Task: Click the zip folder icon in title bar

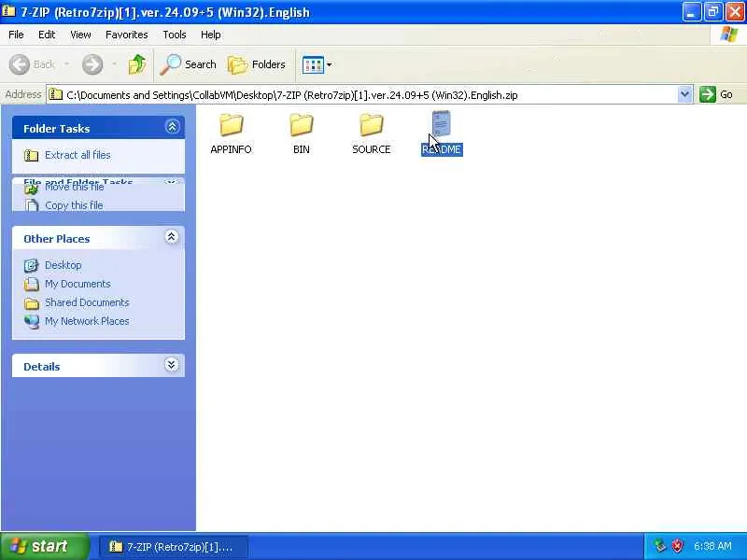Action: pyautogui.click(x=8, y=11)
